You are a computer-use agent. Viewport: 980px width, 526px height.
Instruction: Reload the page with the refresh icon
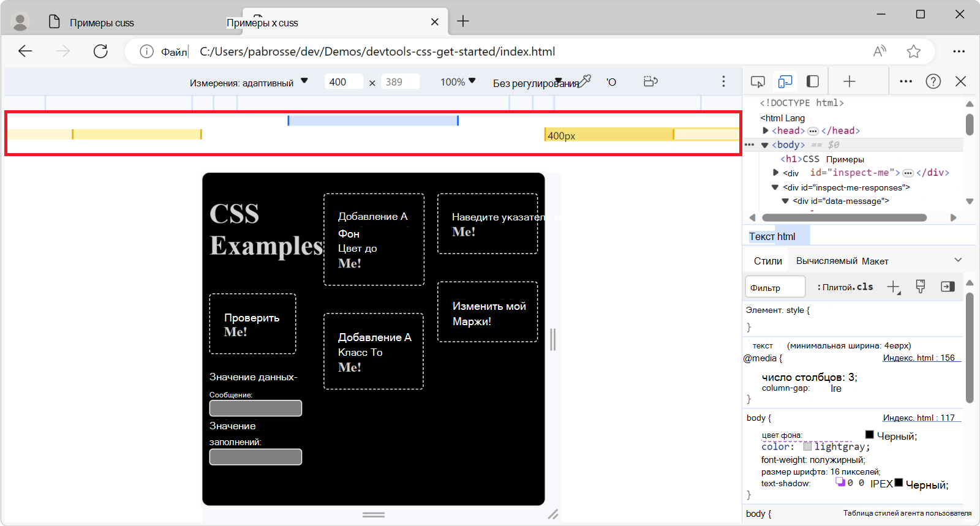[100, 51]
